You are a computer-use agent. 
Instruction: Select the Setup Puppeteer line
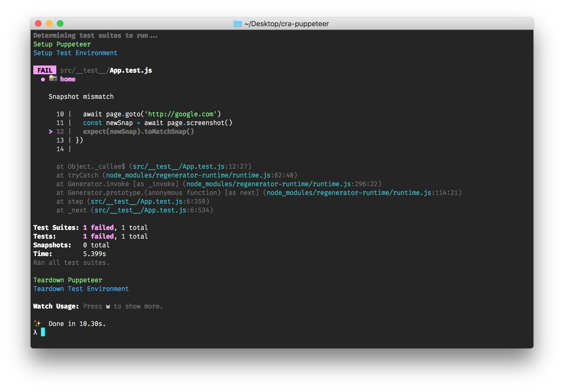coord(62,44)
